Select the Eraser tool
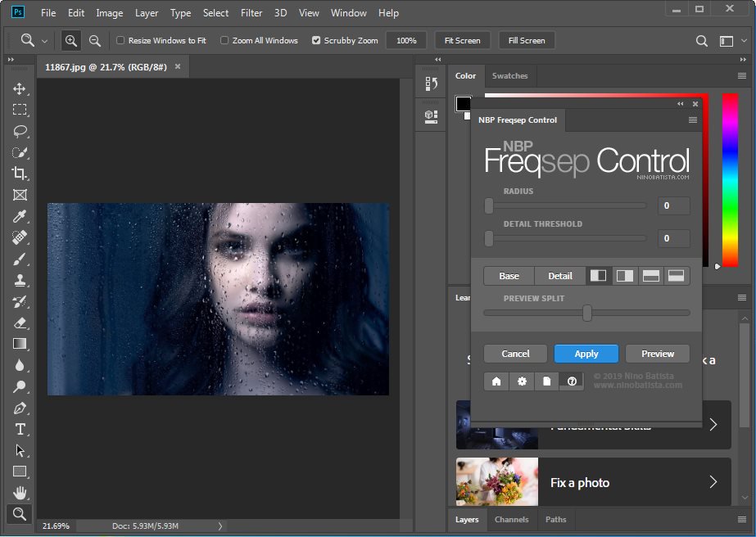Screen dimensions: 756x537 pyautogui.click(x=20, y=323)
